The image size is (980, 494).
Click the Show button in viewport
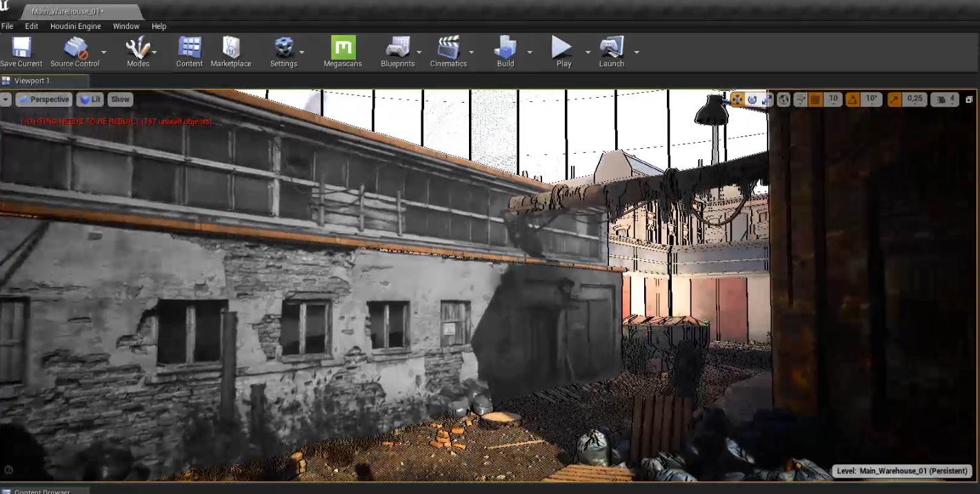coord(120,99)
